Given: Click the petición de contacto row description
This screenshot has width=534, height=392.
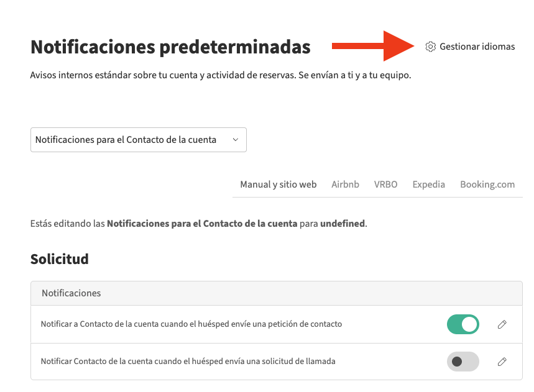Looking at the screenshot, I should click(x=191, y=324).
